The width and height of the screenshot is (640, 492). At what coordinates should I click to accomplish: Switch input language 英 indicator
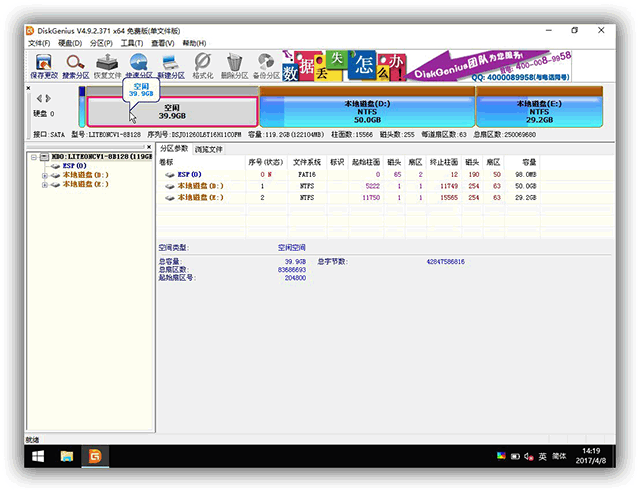point(542,456)
